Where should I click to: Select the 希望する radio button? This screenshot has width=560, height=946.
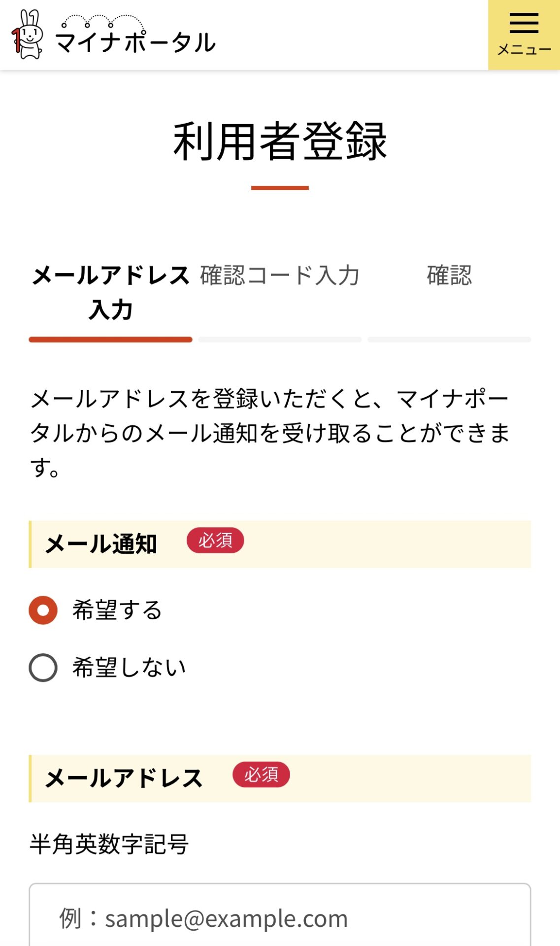click(43, 610)
